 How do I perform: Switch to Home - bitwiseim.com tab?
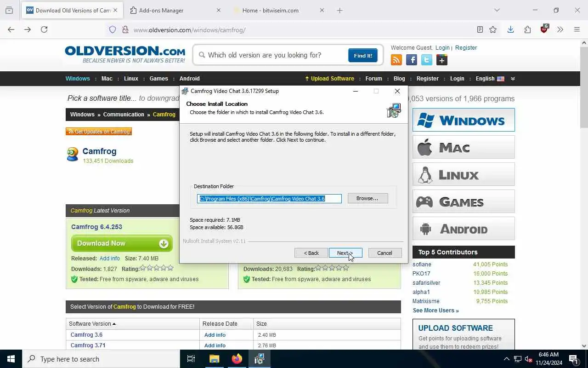[x=279, y=10]
